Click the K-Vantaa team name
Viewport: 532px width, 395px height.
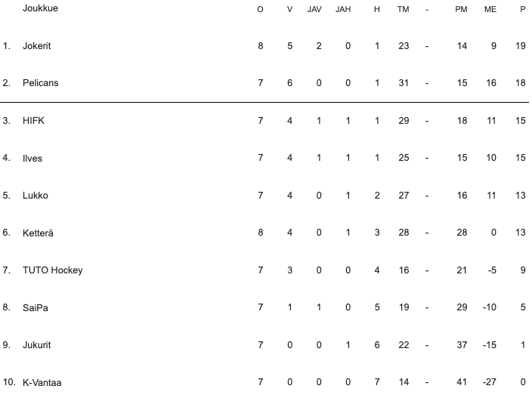tap(42, 383)
